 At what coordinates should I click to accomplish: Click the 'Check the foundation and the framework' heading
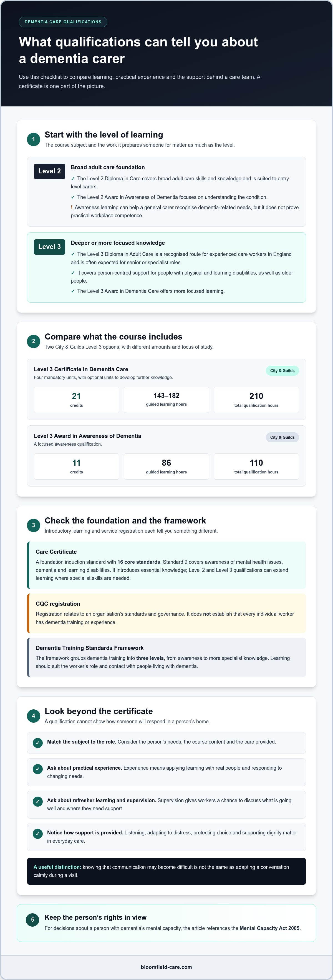[x=125, y=520]
